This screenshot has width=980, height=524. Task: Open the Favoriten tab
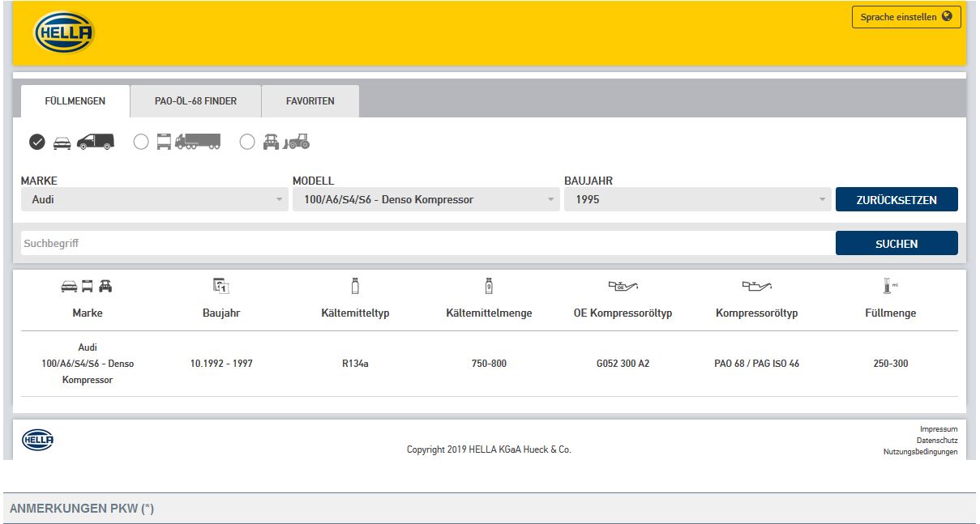click(310, 101)
